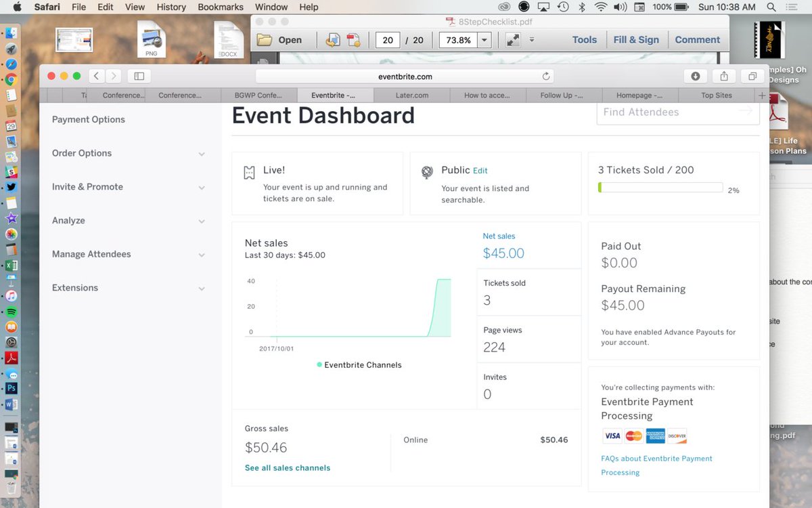Click See all sales channels link
The width and height of the screenshot is (812, 508).
click(288, 468)
